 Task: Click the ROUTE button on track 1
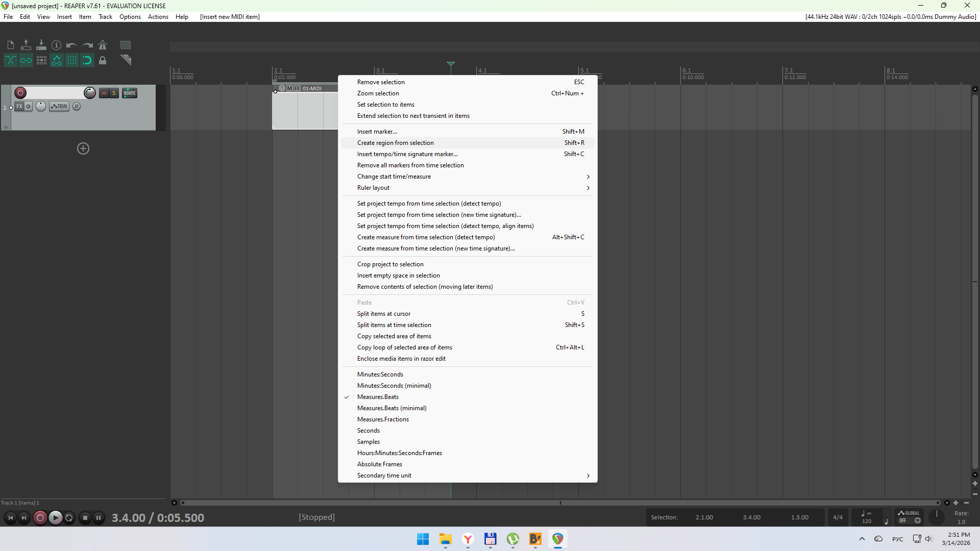pyautogui.click(x=130, y=93)
